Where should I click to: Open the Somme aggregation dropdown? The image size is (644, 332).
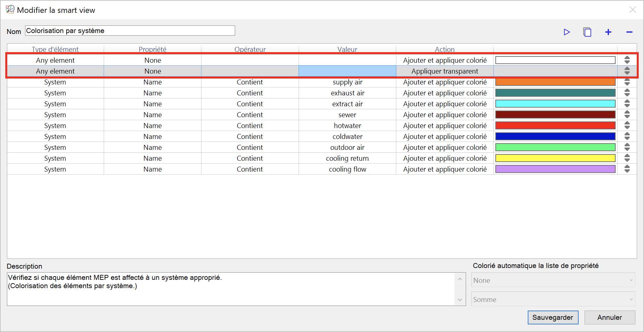pyautogui.click(x=553, y=299)
